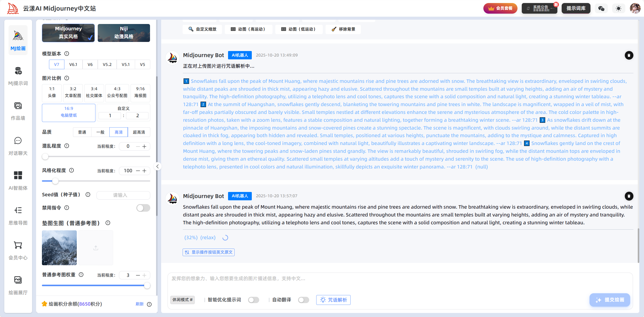Open the 思维导图 mind map icon
The height and width of the screenshot is (317, 644).
18,210
